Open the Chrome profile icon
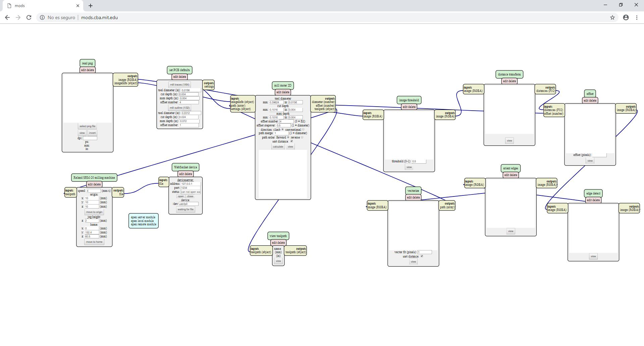644x346 pixels. 626,17
